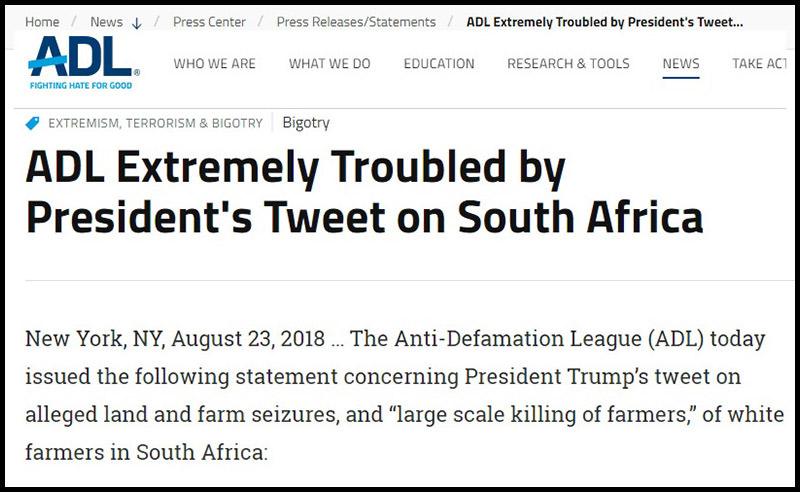Open Press Releases/Statements breadcrumb
The image size is (800, 492).
[x=356, y=22]
